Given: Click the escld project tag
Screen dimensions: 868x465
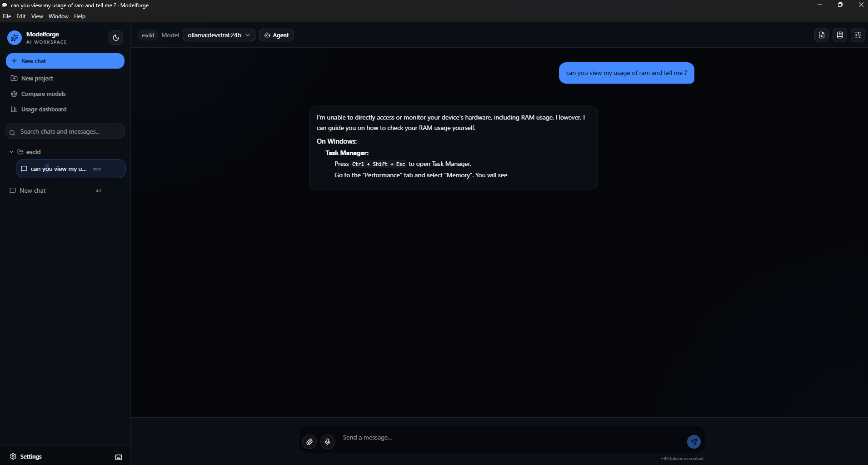Looking at the screenshot, I should tap(148, 35).
